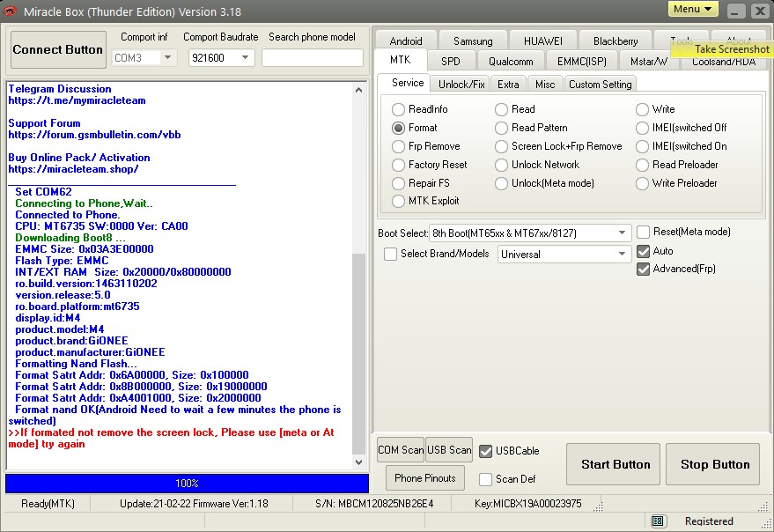The height and width of the screenshot is (532, 774).
Task: Click the log scrollbar down arrow
Action: [359, 462]
